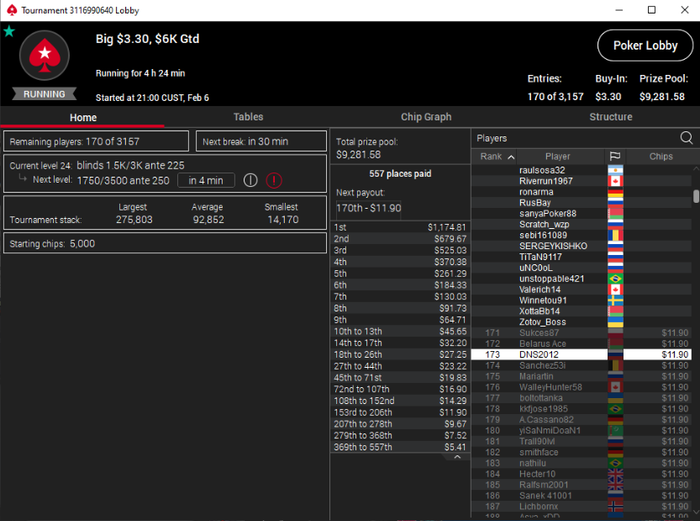The height and width of the screenshot is (521, 700).
Task: Click the players list scrollbar thumb
Action: (696, 196)
